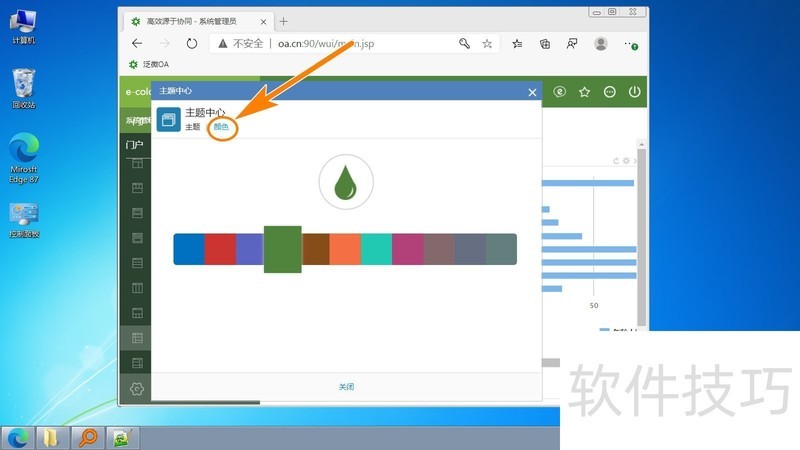
Task: Open the 颜色 tab in theme center
Action: (221, 127)
